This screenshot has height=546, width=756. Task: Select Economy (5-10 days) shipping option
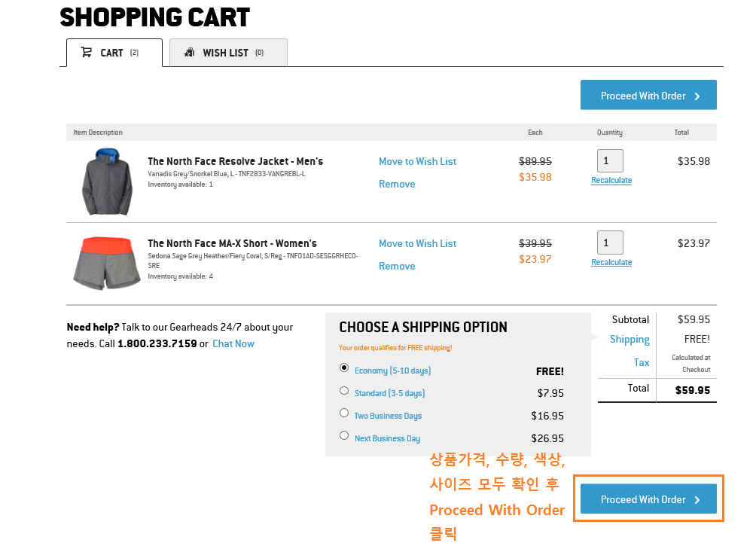point(344,368)
